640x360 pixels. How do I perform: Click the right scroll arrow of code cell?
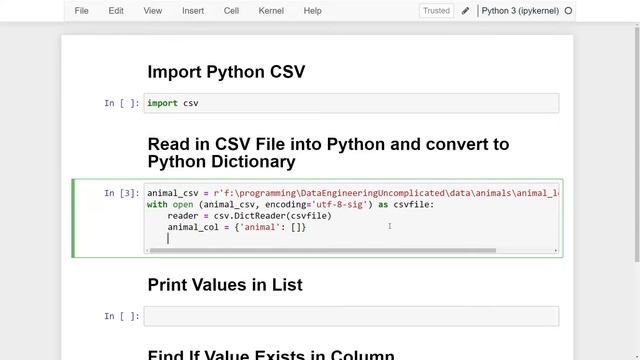[x=556, y=251]
